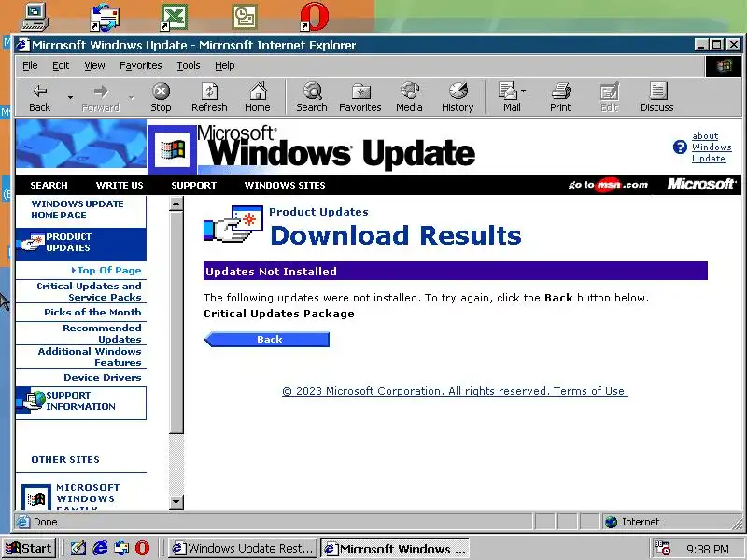
Task: Open Microsoft Windows Family sidebar link
Action: pyautogui.click(x=88, y=497)
